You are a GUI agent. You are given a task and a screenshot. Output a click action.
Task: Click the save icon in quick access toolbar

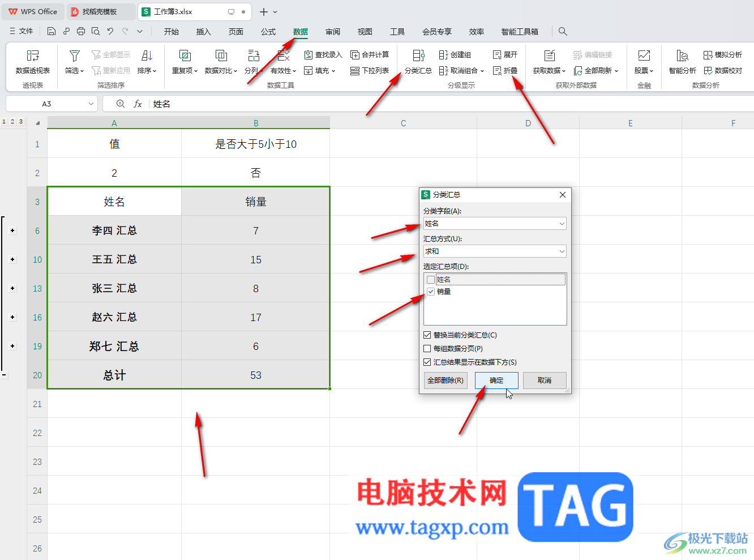tap(52, 31)
